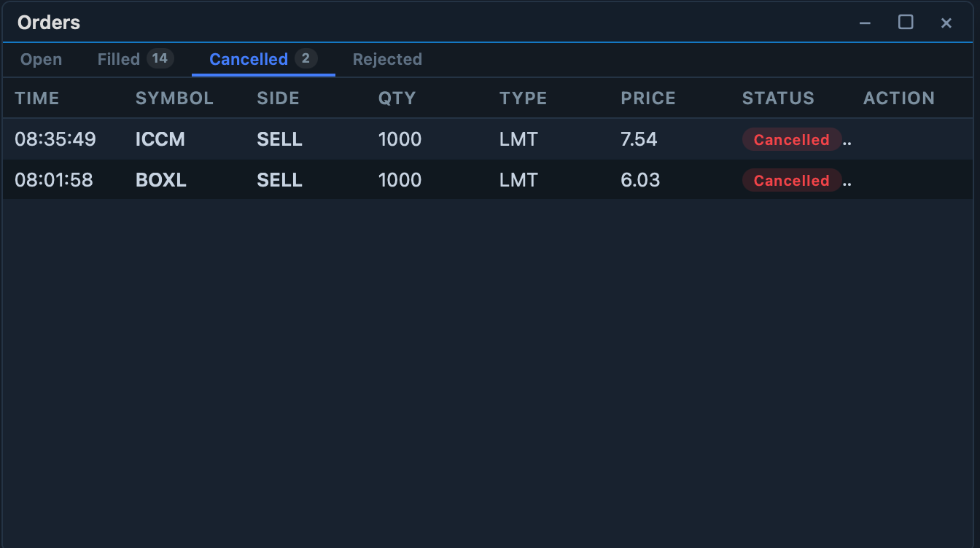Viewport: 980px width, 548px height.
Task: Click the 08:01:58 time cell
Action: [x=54, y=180]
